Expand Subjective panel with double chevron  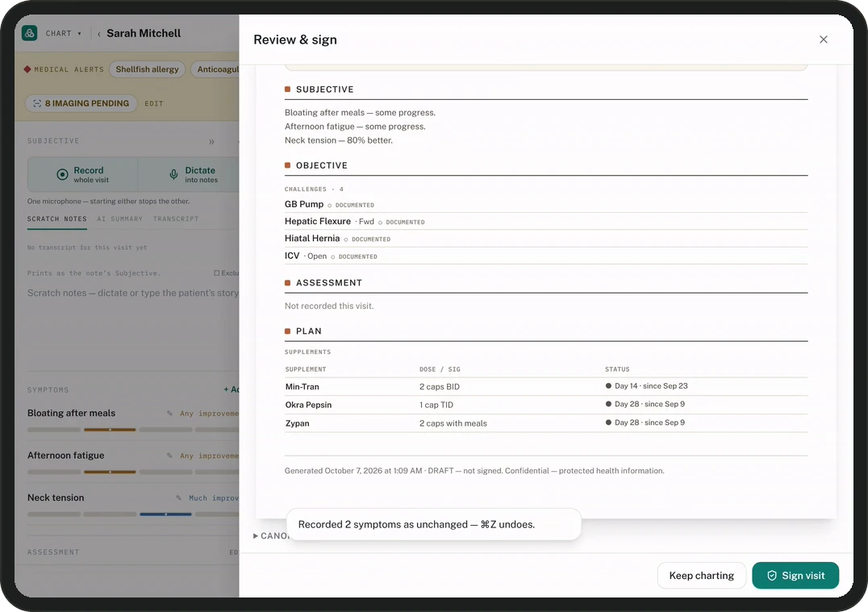click(211, 142)
